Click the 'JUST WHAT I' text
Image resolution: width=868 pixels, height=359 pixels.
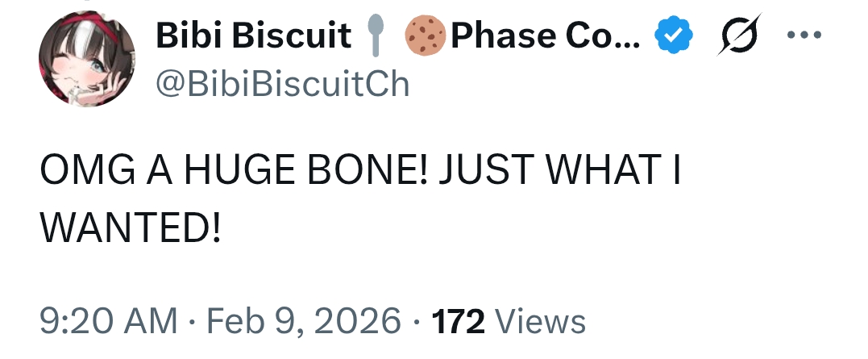pyautogui.click(x=559, y=169)
